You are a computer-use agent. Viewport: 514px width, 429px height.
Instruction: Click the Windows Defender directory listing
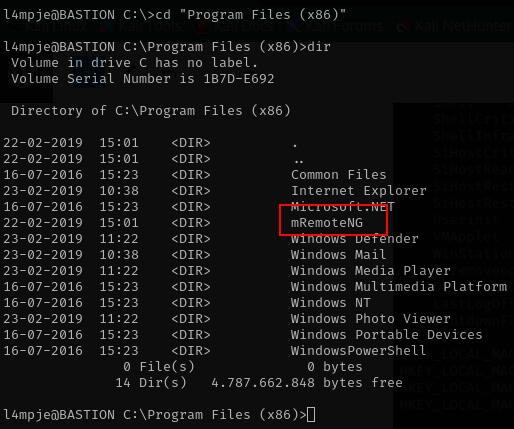pyautogui.click(x=355, y=238)
